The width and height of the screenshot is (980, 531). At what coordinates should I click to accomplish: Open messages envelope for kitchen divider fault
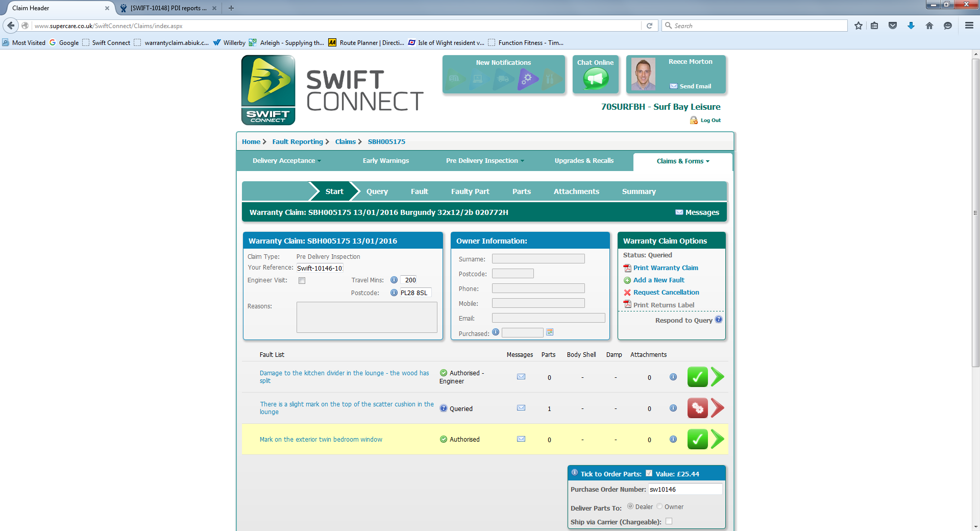click(521, 377)
